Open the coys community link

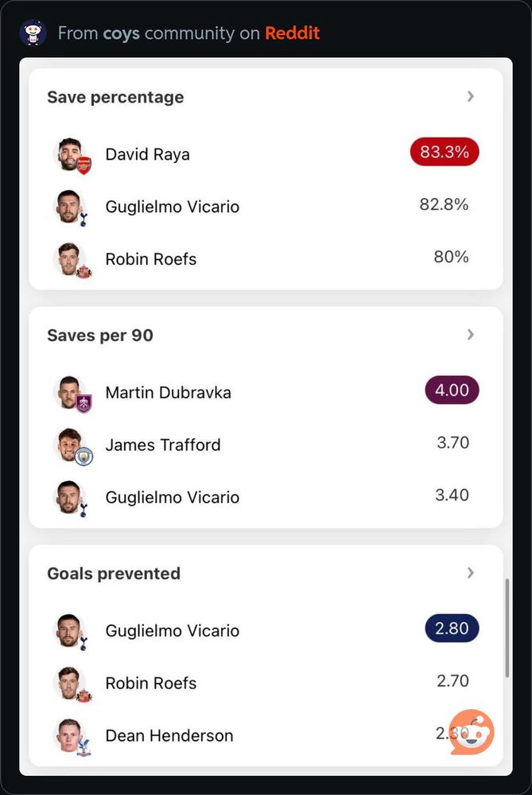(121, 33)
